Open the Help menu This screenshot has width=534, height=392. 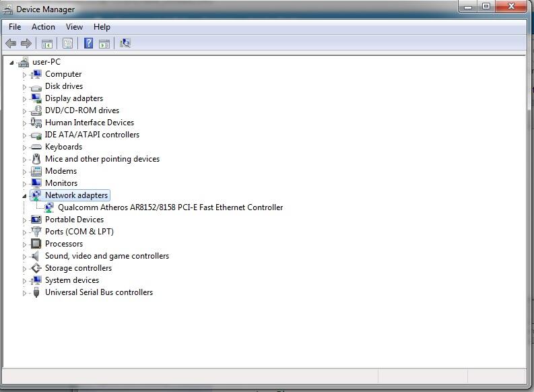coord(102,27)
